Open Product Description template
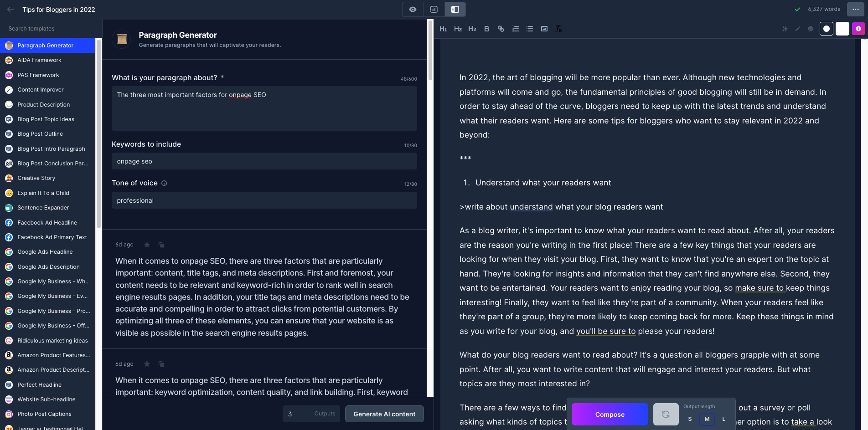868x430 pixels. click(48, 105)
